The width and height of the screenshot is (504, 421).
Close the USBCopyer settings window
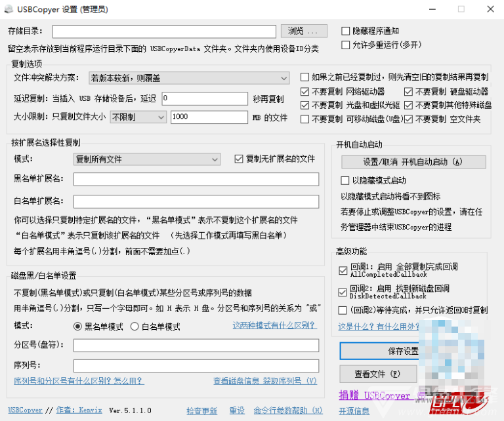(x=490, y=9)
